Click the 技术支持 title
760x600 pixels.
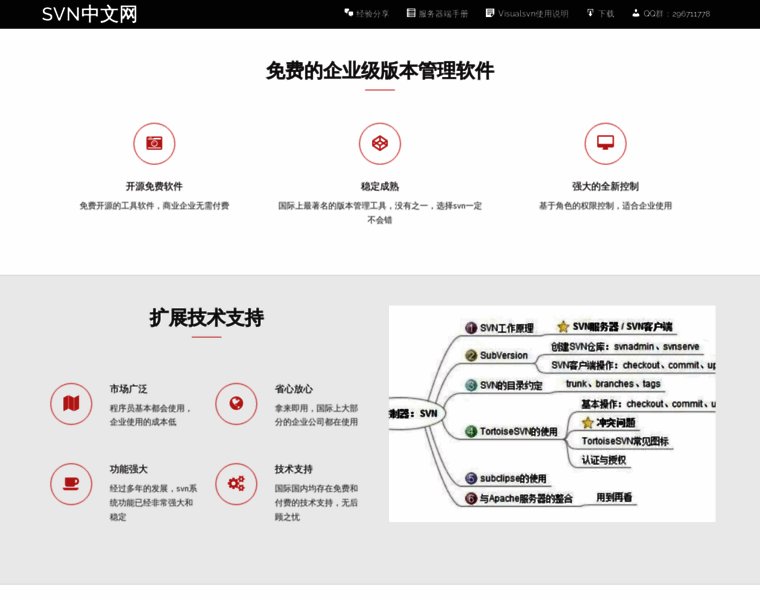coord(294,469)
